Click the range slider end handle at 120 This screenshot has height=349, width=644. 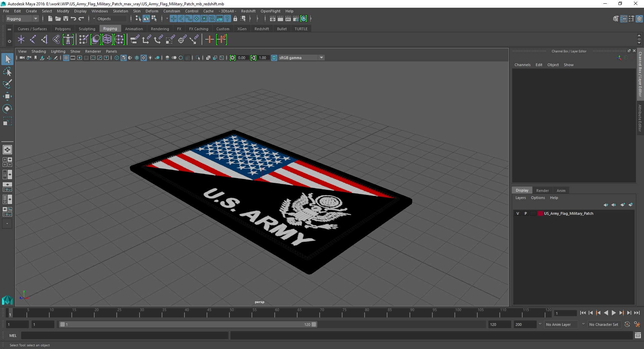point(314,325)
